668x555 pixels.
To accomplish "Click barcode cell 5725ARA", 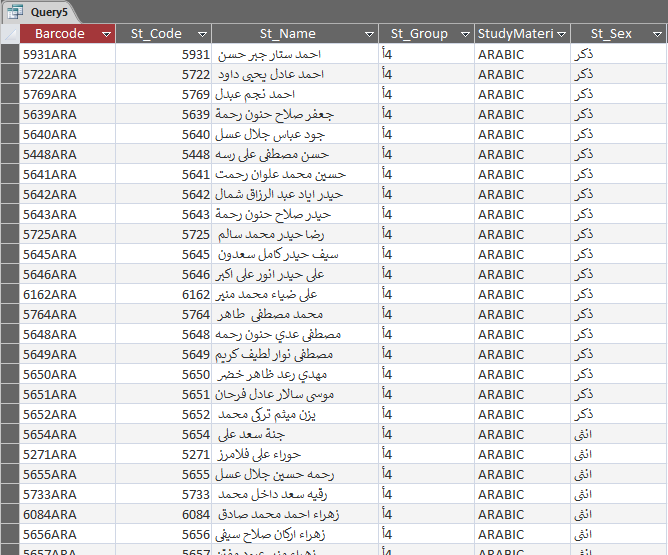I will pyautogui.click(x=67, y=235).
